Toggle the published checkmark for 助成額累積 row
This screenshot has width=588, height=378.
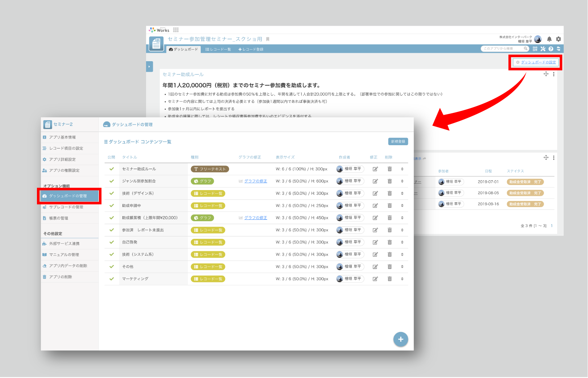112,218
